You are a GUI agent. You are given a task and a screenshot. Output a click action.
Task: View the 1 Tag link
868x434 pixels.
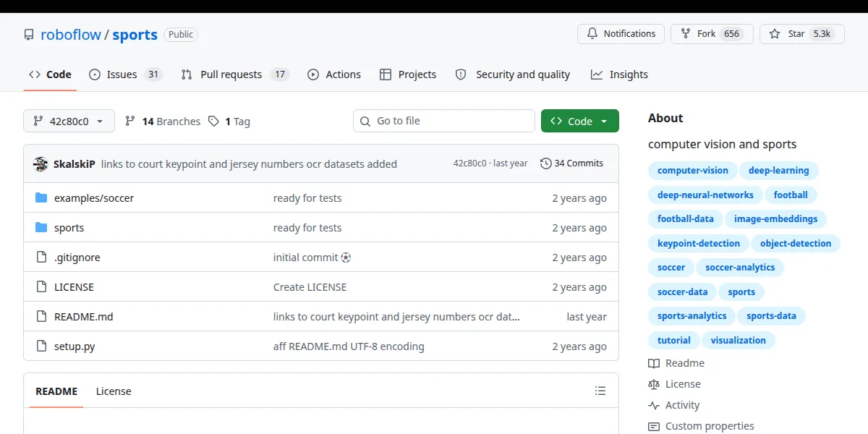[x=229, y=122]
